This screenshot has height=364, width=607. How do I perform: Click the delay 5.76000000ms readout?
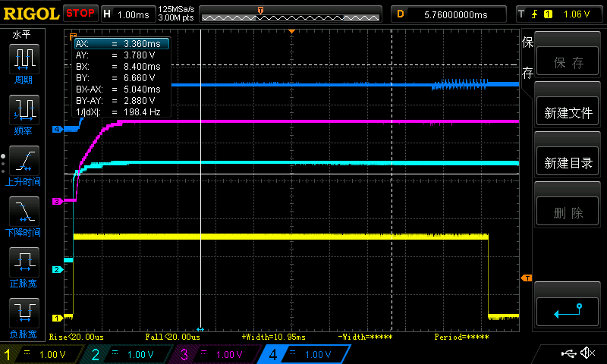(448, 14)
